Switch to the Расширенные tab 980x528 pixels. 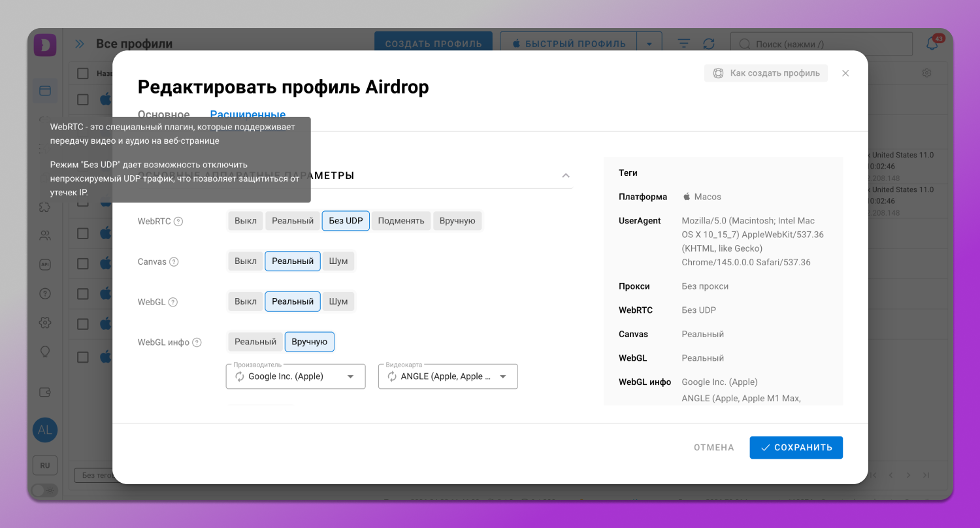click(248, 115)
